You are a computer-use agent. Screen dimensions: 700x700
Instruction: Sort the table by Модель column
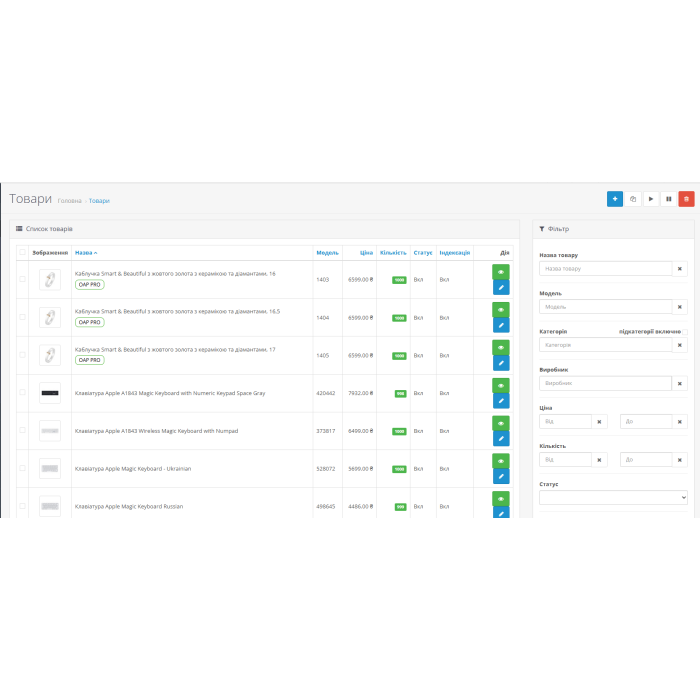[327, 253]
